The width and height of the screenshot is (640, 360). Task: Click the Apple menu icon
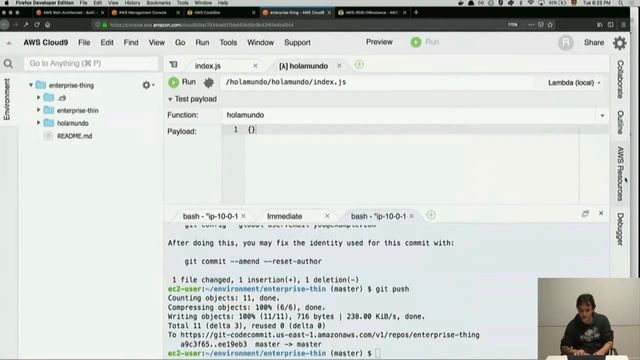tap(6, 3)
